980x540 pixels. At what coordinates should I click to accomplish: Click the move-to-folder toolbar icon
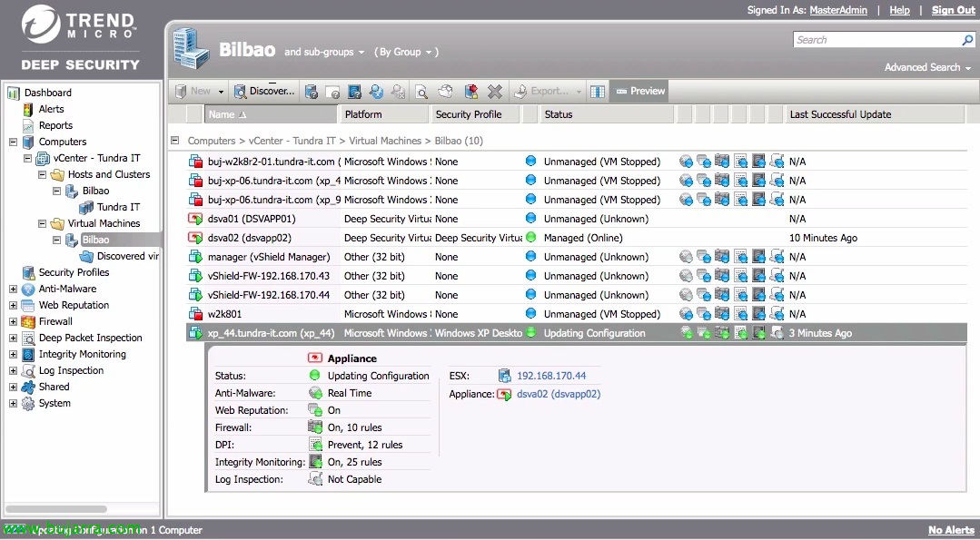coord(445,92)
